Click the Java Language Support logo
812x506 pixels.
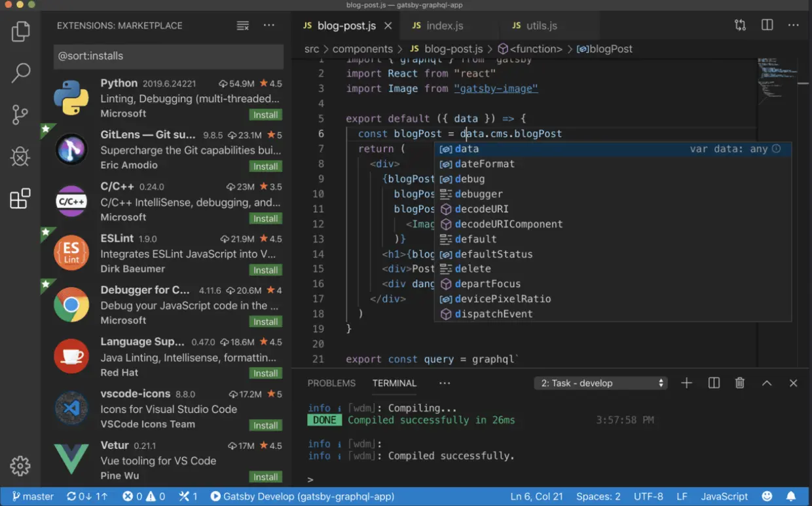pos(71,356)
